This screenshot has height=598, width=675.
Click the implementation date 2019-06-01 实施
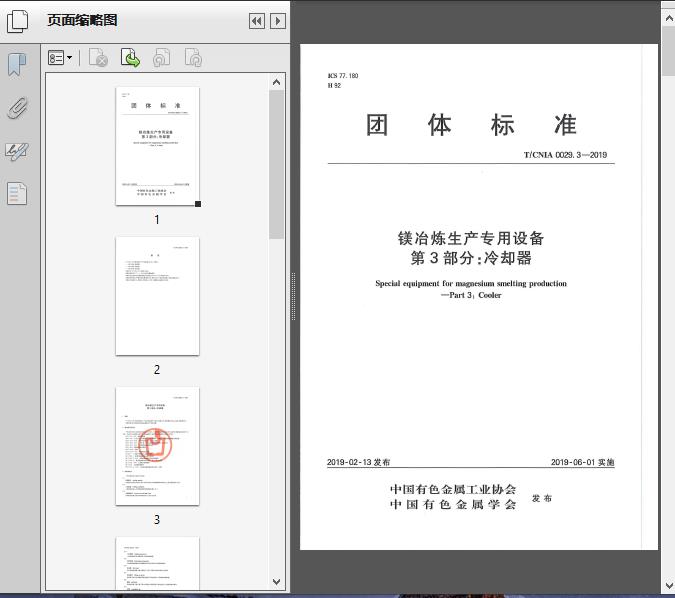point(582,462)
